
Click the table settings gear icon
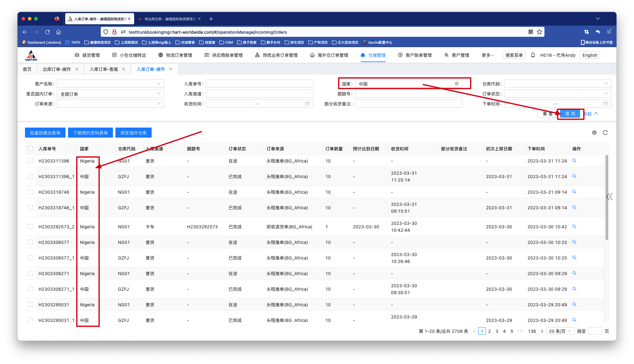point(594,133)
